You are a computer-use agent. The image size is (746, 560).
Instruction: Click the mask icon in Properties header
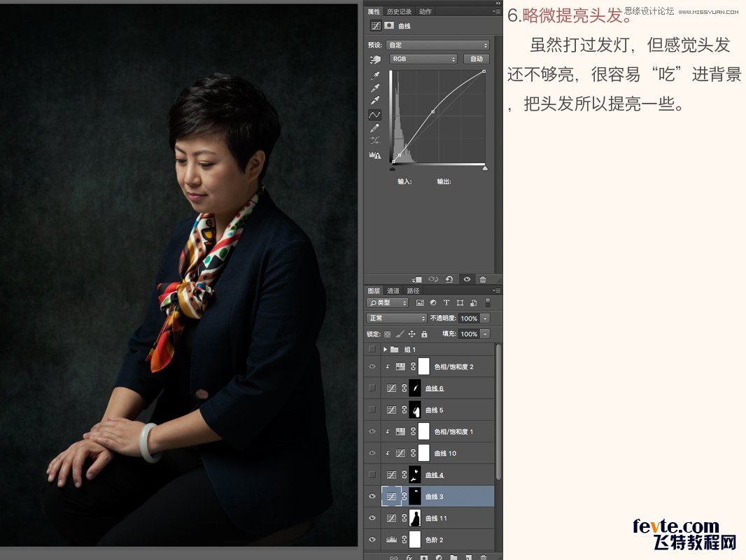[389, 25]
